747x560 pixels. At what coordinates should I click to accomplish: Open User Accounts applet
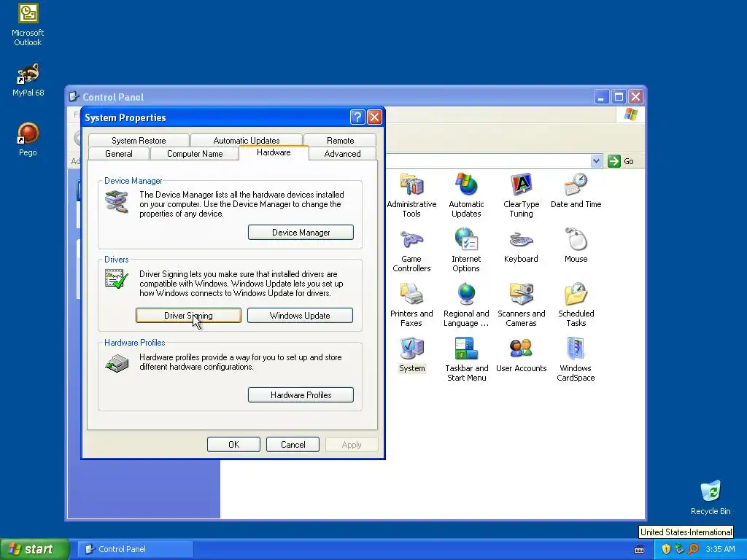coord(521,355)
